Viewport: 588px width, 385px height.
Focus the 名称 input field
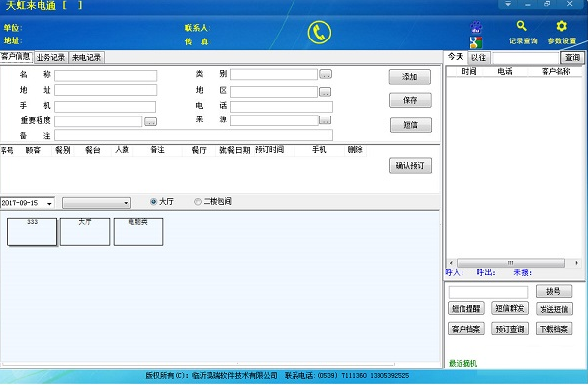[106, 76]
